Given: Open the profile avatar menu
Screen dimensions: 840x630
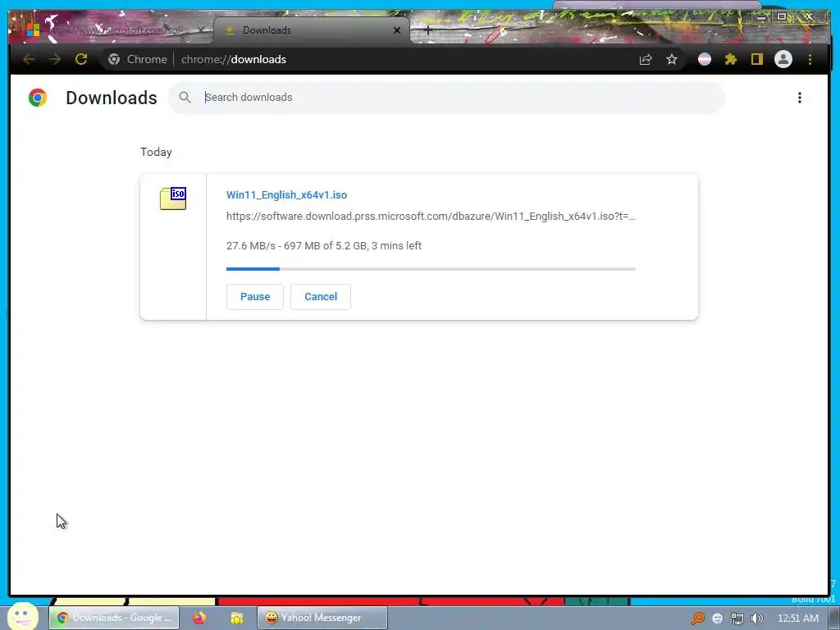Looking at the screenshot, I should pyautogui.click(x=783, y=59).
